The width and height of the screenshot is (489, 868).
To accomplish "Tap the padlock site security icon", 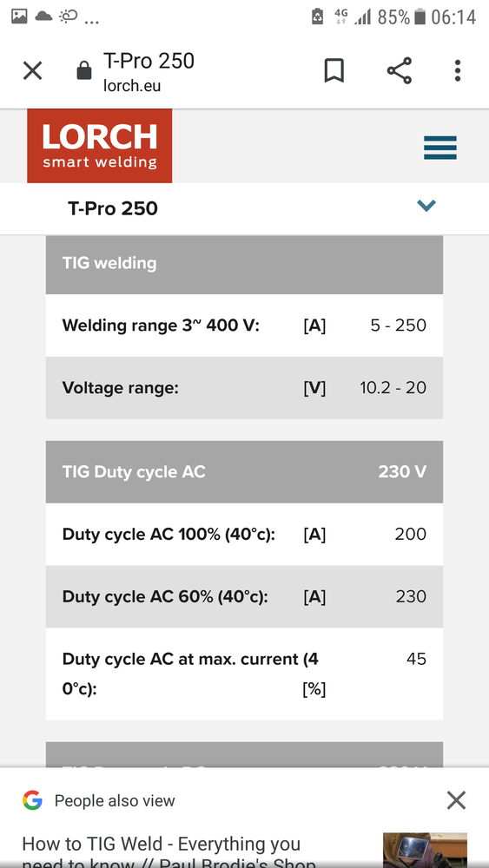I will (84, 70).
